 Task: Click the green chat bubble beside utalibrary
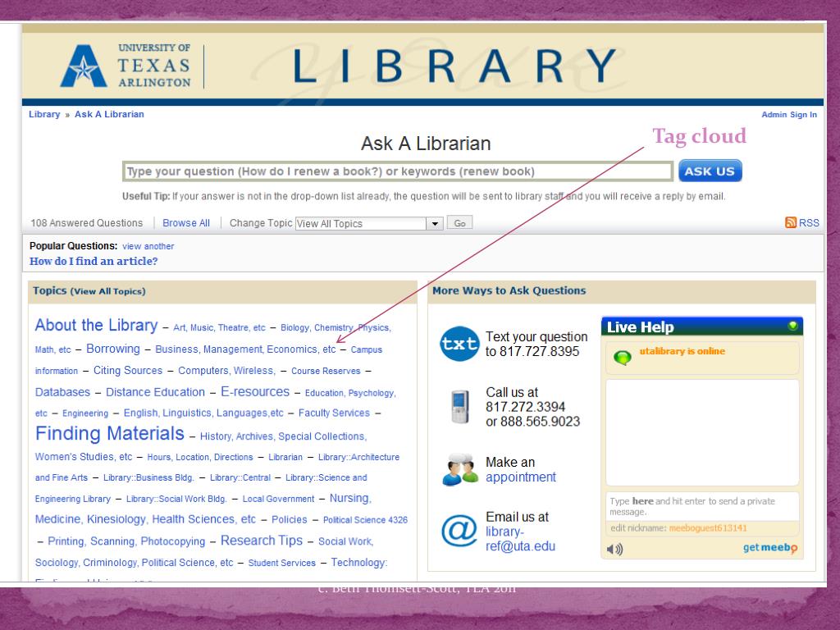click(623, 358)
